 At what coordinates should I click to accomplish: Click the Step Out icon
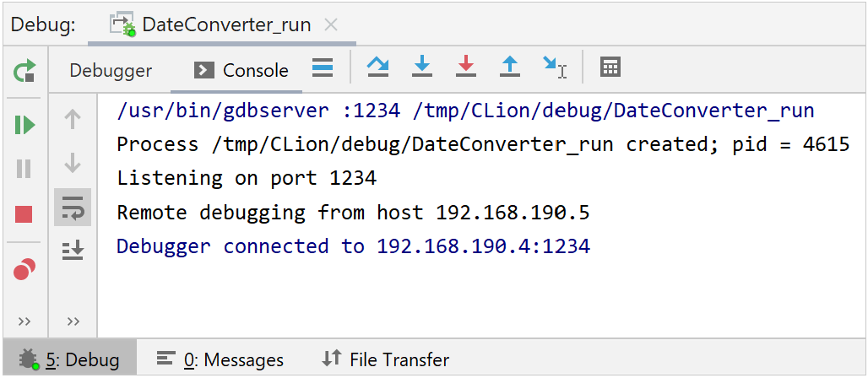509,67
